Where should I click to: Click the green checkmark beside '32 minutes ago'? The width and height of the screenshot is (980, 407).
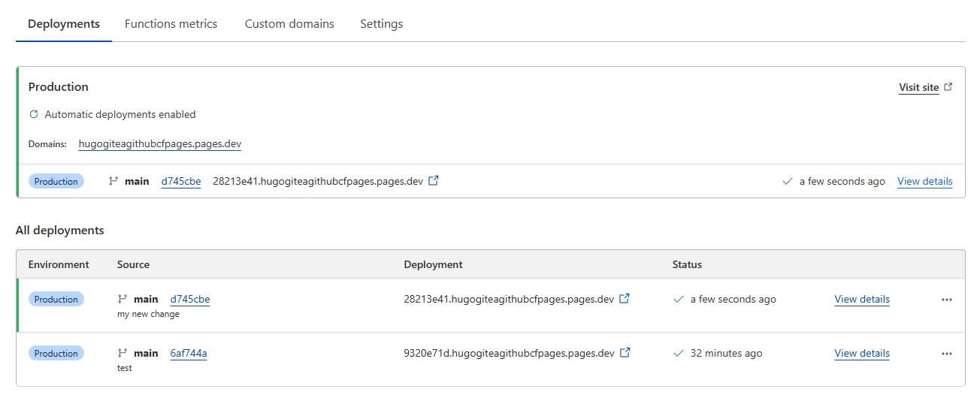coord(679,353)
